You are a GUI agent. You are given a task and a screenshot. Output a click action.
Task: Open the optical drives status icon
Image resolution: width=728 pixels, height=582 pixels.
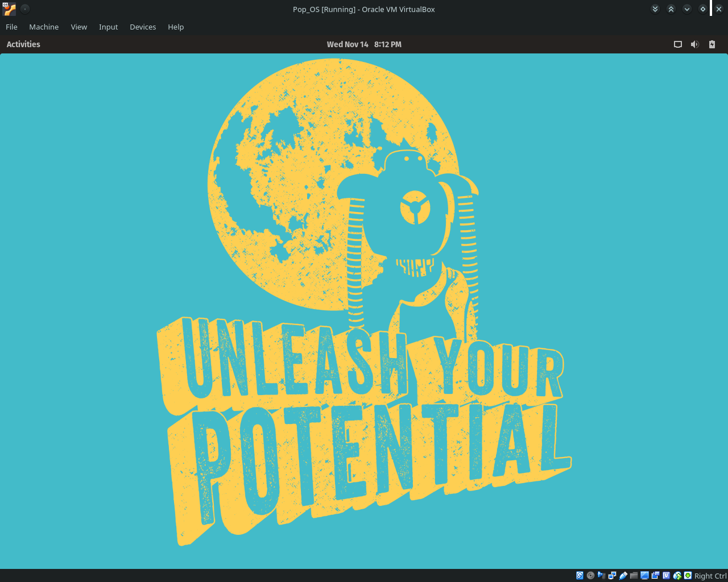click(x=590, y=575)
